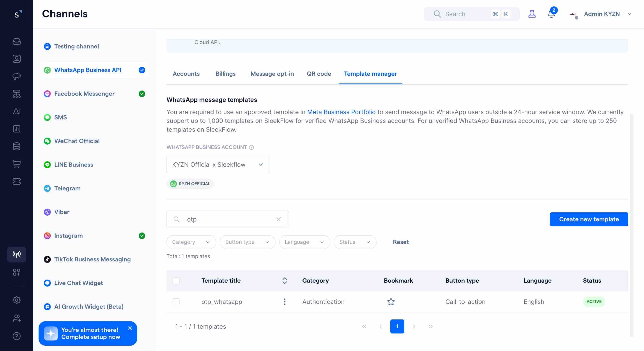Image resolution: width=644 pixels, height=351 pixels.
Task: Open the help question mark icon
Action: coord(16,336)
